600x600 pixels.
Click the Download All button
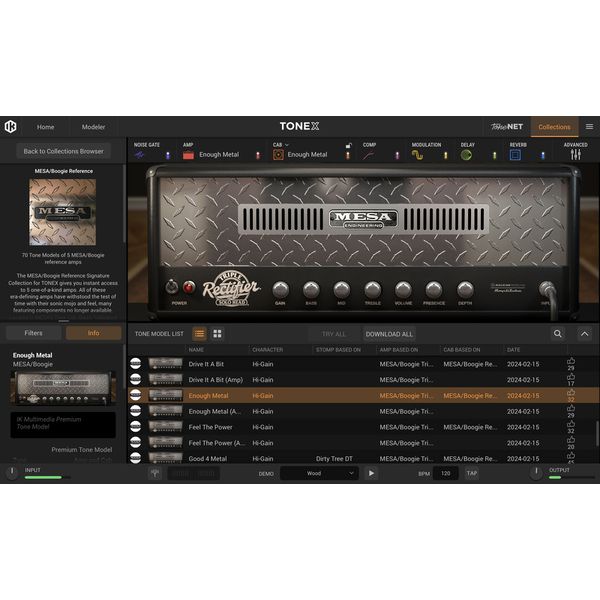[389, 334]
